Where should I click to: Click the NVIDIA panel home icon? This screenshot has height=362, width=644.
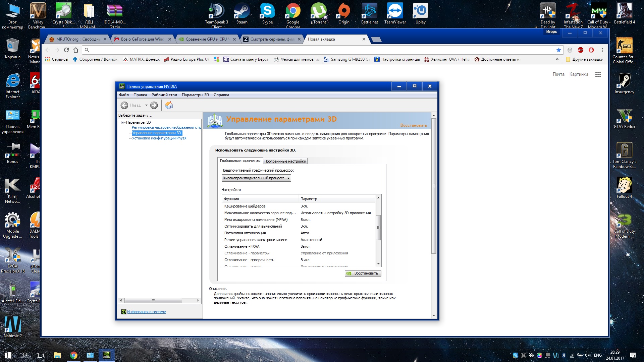tap(169, 105)
